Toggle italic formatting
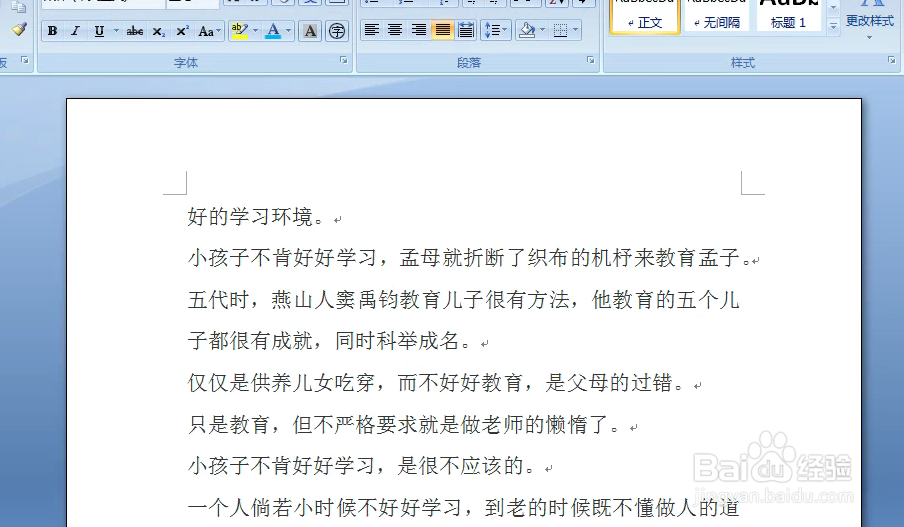This screenshot has width=904, height=527. [x=75, y=31]
